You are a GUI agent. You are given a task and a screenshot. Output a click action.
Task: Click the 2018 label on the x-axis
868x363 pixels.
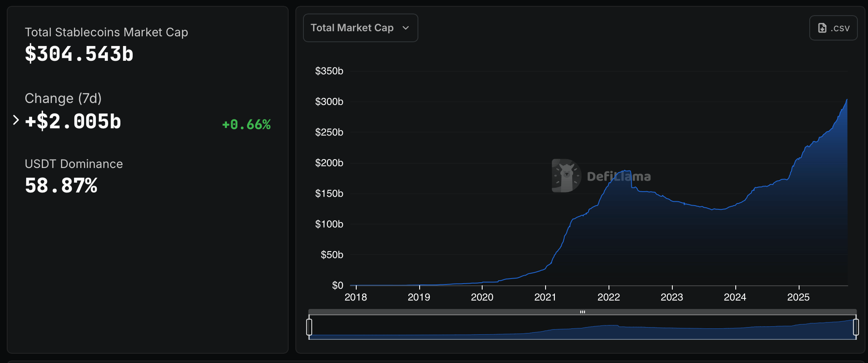(356, 297)
